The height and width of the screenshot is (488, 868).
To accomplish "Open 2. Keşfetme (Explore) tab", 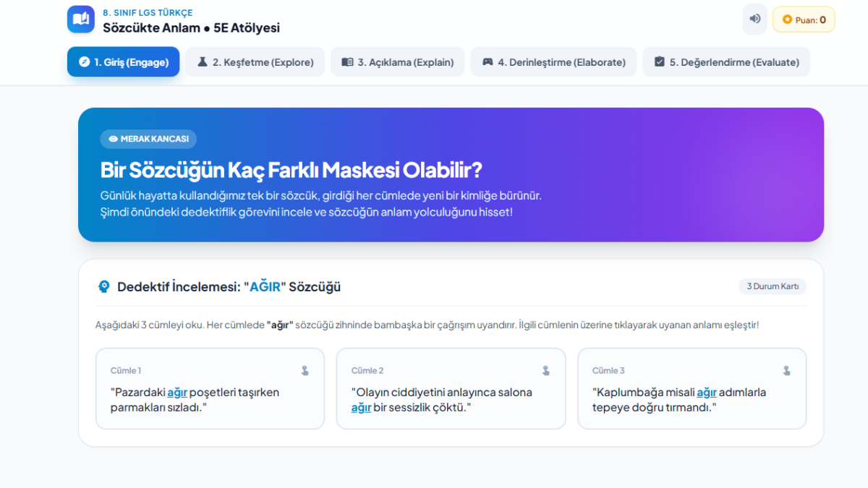I will point(255,62).
